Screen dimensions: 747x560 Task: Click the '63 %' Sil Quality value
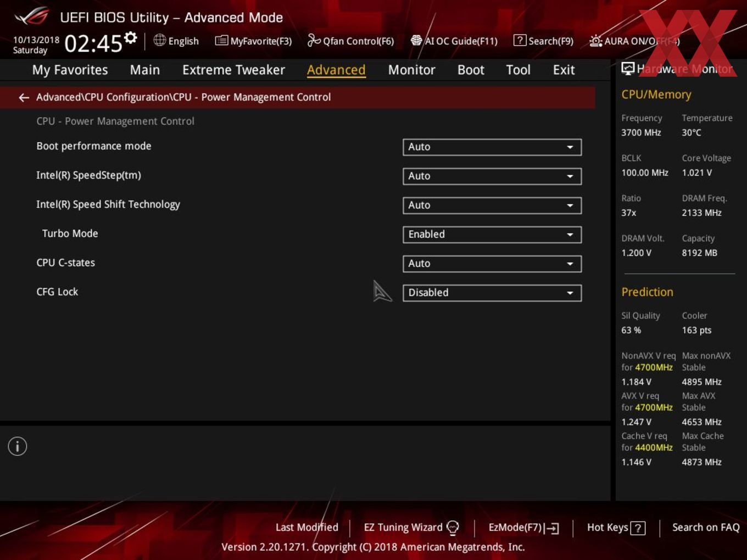tap(631, 330)
